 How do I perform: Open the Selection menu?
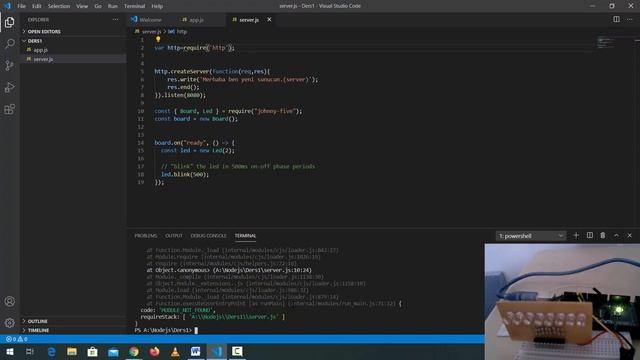pos(59,6)
